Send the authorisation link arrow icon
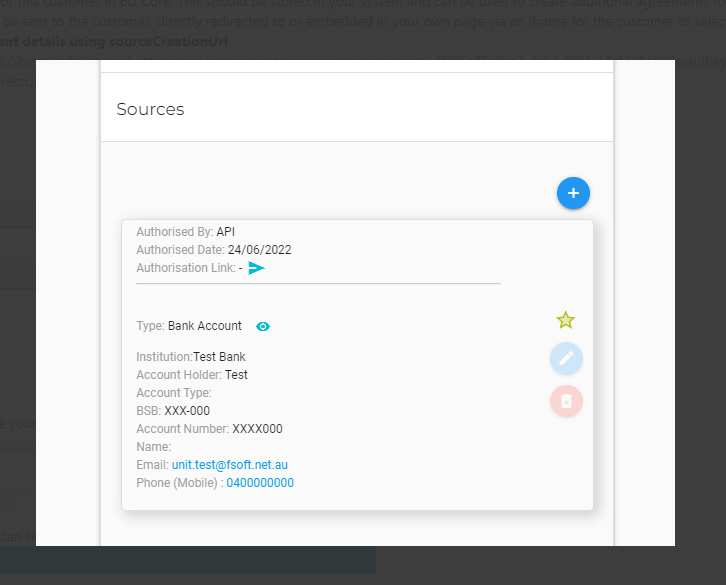 pyautogui.click(x=257, y=268)
